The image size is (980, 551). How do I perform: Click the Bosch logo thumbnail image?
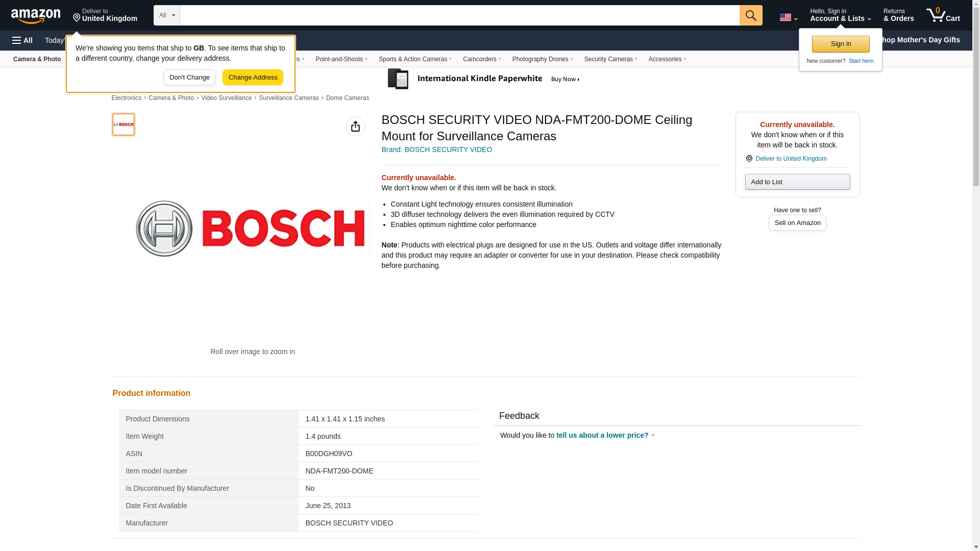(124, 124)
